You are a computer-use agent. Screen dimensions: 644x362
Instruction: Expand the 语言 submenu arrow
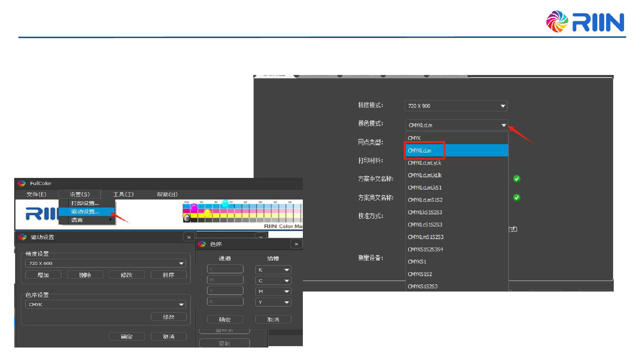110,220
